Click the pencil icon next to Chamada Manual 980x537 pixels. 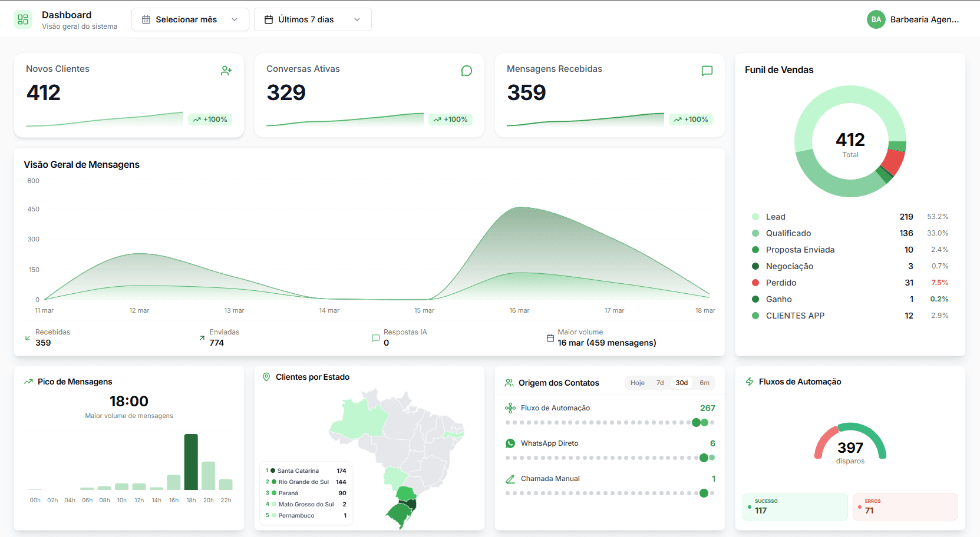tap(510, 478)
